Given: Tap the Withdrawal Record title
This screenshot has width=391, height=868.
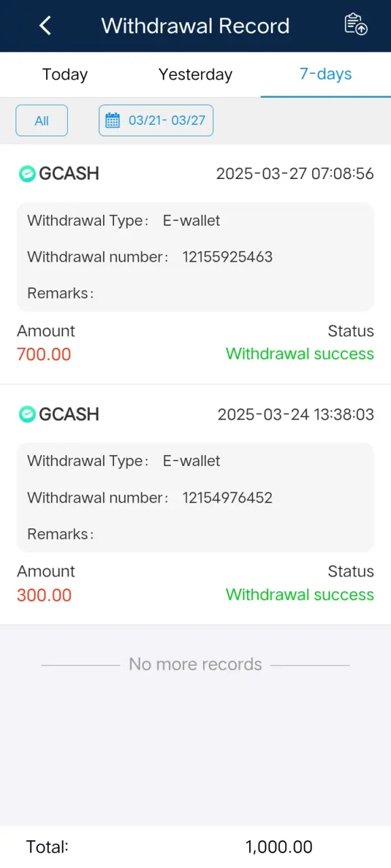Looking at the screenshot, I should [x=195, y=26].
